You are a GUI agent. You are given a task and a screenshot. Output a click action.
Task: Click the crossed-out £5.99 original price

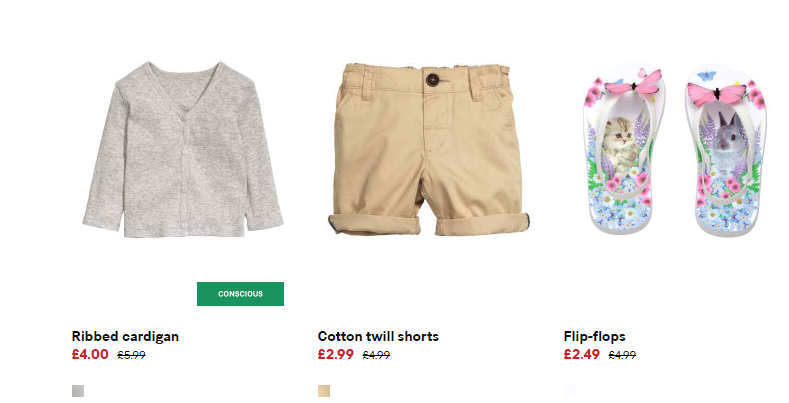coord(131,355)
